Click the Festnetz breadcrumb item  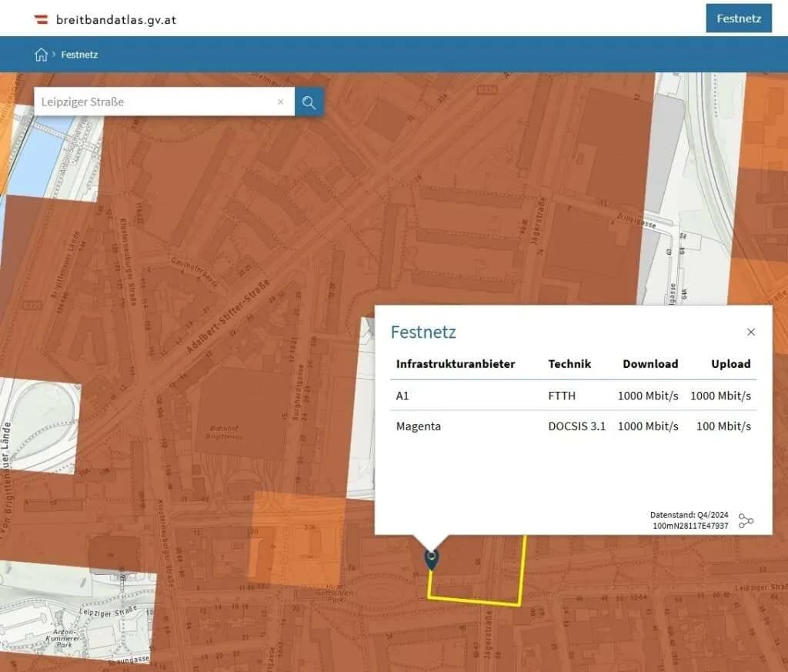tap(79, 55)
